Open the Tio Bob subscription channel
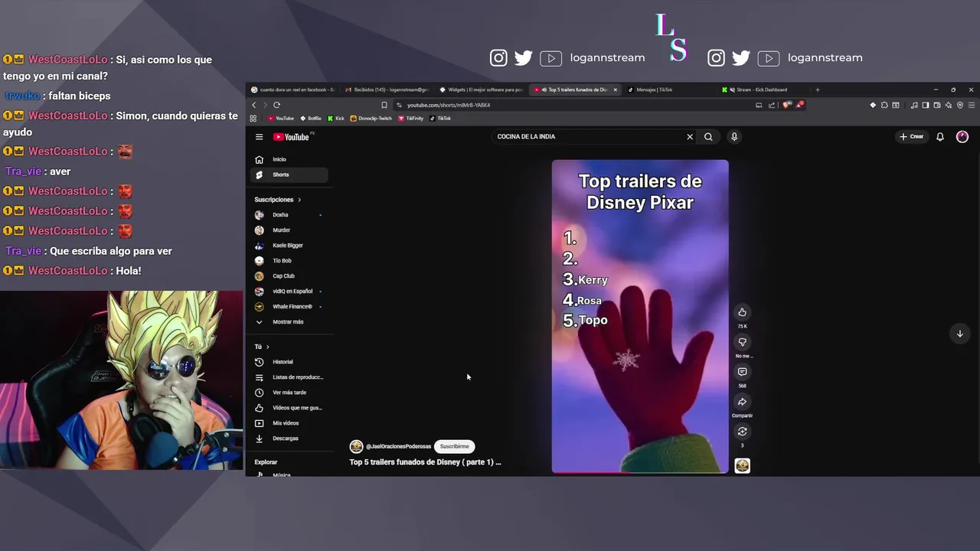This screenshot has width=980, height=551. pyautogui.click(x=290, y=261)
